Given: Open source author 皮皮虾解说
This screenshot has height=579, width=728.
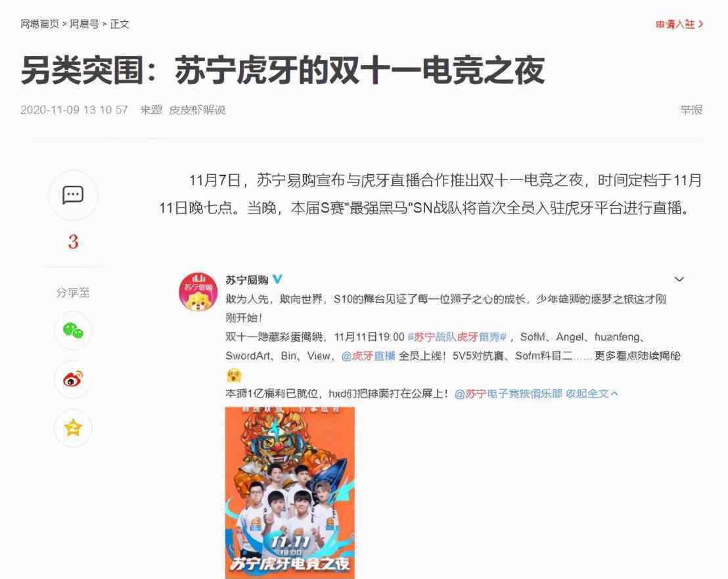Looking at the screenshot, I should (x=197, y=110).
